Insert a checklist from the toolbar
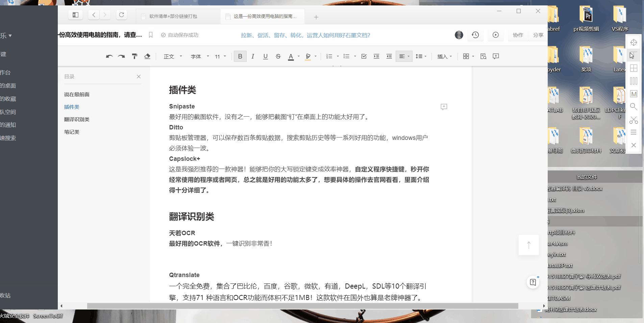Screen dimensions: 644x323 [x=364, y=56]
